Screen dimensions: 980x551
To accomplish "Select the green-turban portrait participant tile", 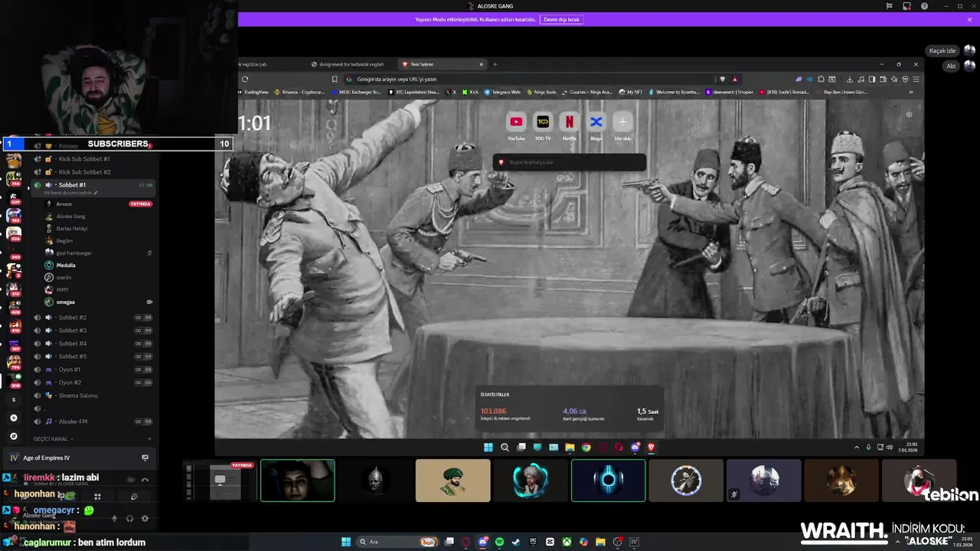I will (x=453, y=481).
